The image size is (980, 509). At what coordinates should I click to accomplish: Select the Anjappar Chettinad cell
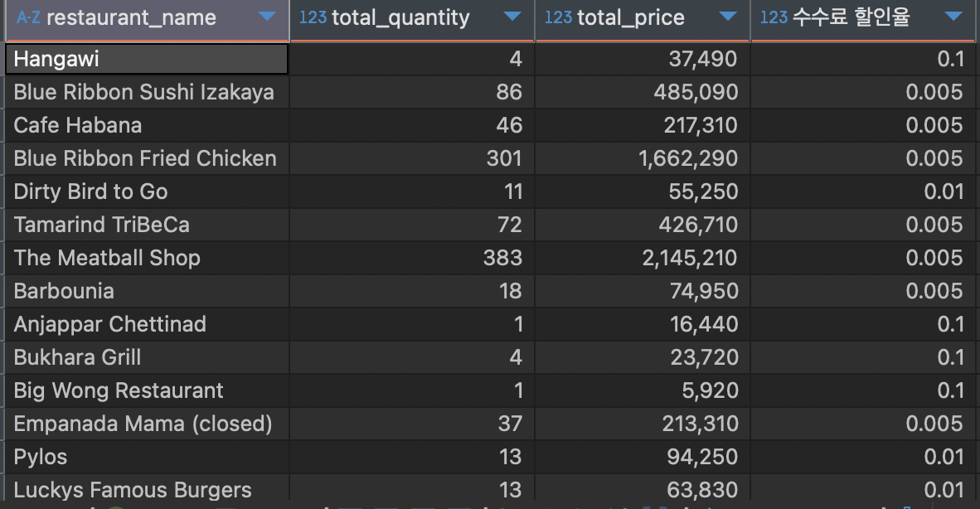click(x=147, y=324)
